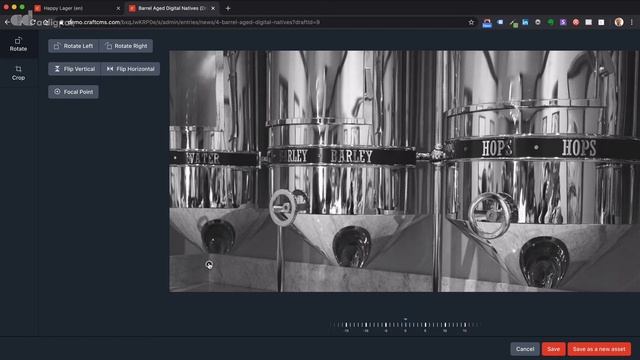The height and width of the screenshot is (360, 640).
Task: Open the green circle browser extension
Action: tap(551, 22)
